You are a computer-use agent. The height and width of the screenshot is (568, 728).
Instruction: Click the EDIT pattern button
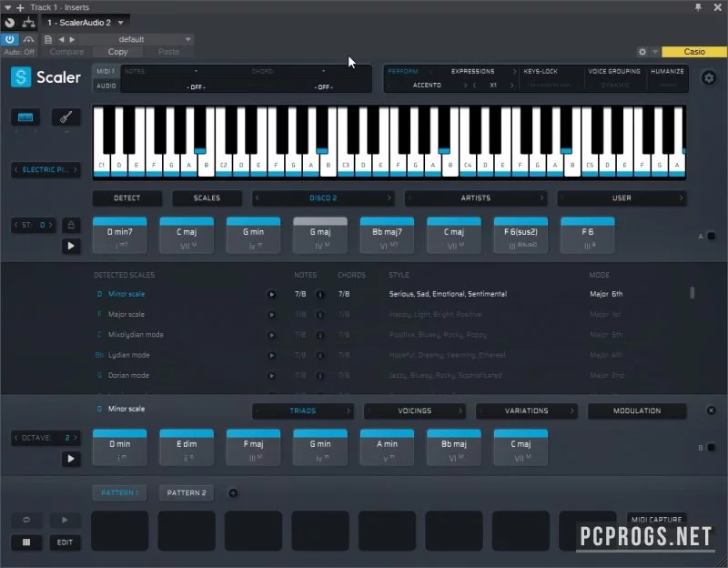pos(65,543)
